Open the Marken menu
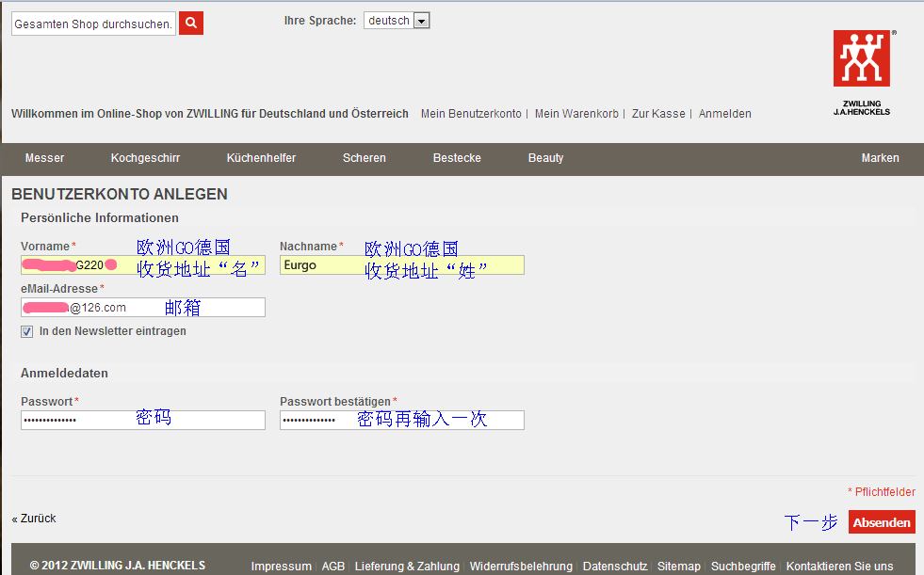 880,158
